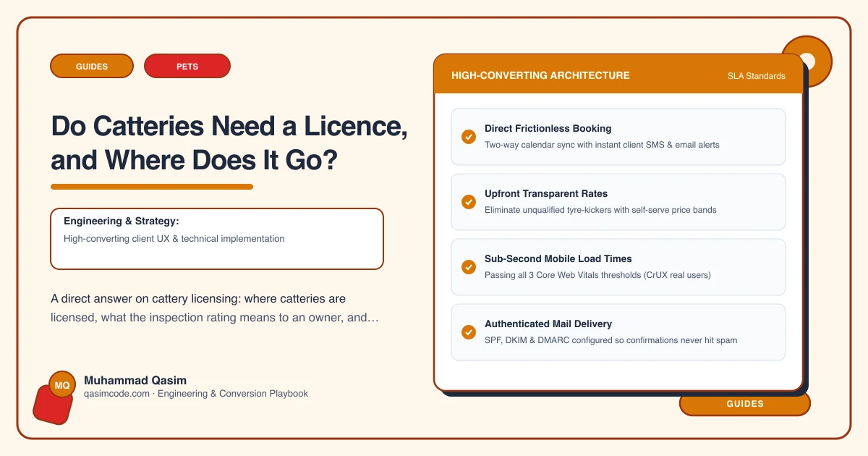Click the Sub-Second Mobile Load Times heading

558,258
